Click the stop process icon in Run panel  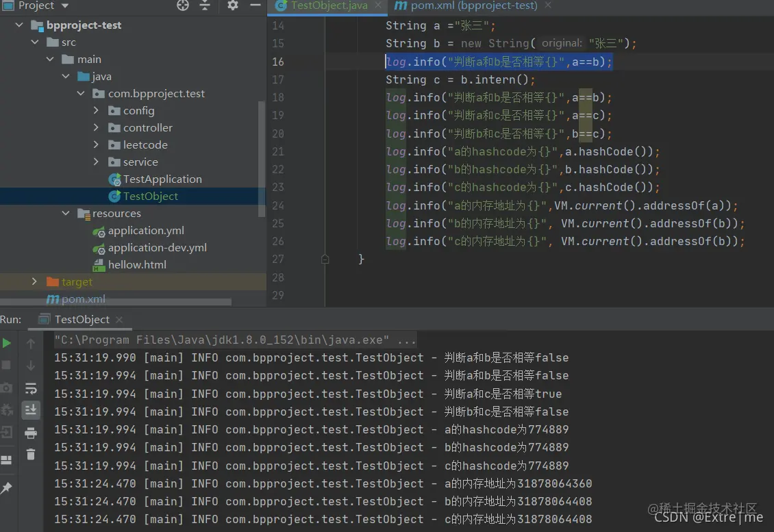6,365
